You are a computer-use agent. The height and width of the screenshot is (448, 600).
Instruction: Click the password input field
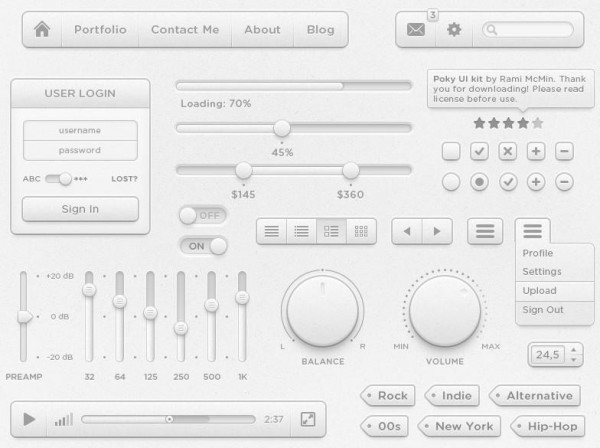(80, 150)
